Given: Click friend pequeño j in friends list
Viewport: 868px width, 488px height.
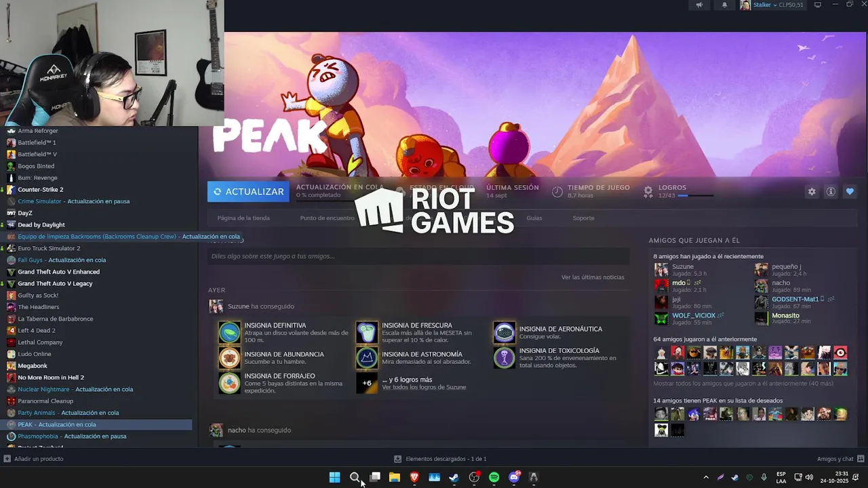Looking at the screenshot, I should tap(786, 266).
